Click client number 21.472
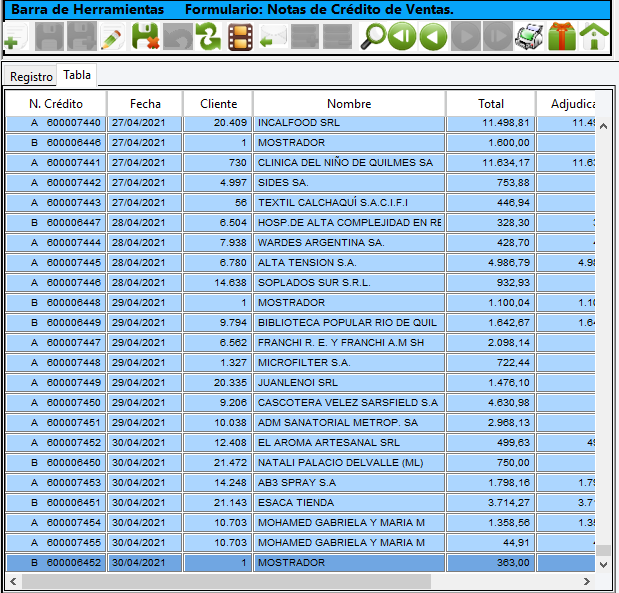619x593 pixels. pyautogui.click(x=218, y=463)
